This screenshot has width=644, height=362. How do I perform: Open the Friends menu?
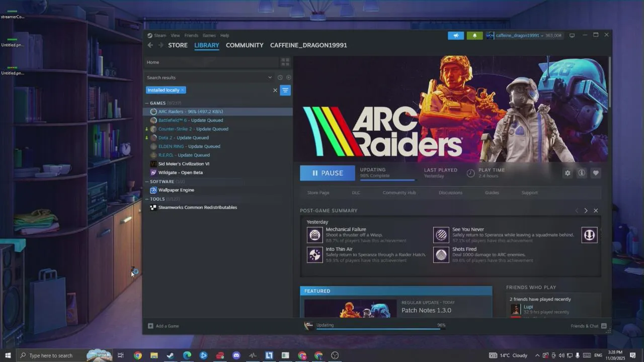[191, 36]
